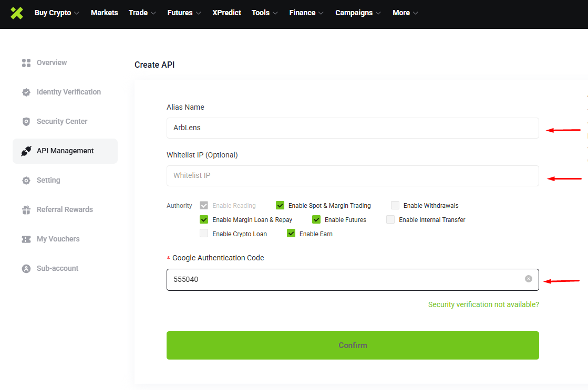Click the green Confirm button
The width and height of the screenshot is (588, 390).
353,345
